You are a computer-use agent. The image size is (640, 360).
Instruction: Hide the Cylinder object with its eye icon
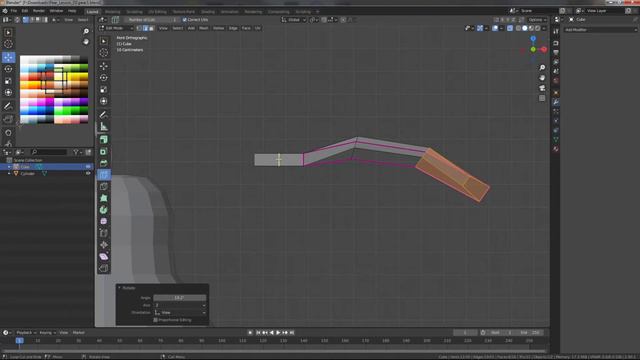click(88, 173)
